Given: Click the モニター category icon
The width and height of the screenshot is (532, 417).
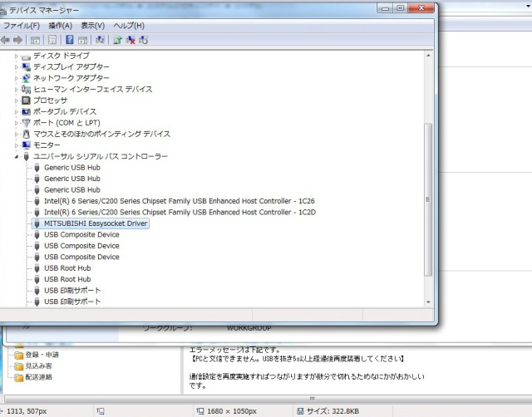Looking at the screenshot, I should [x=26, y=145].
